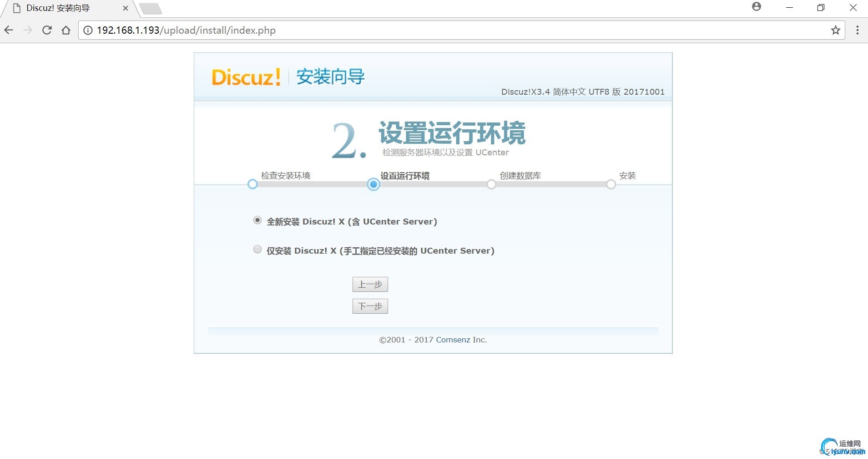View site information icon in address bar
This screenshot has width=868, height=459.
(x=88, y=30)
